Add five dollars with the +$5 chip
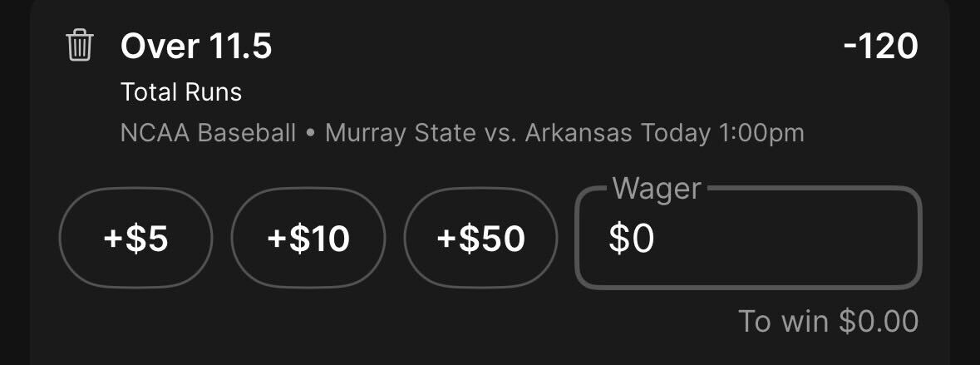The image size is (980, 365). (x=135, y=238)
